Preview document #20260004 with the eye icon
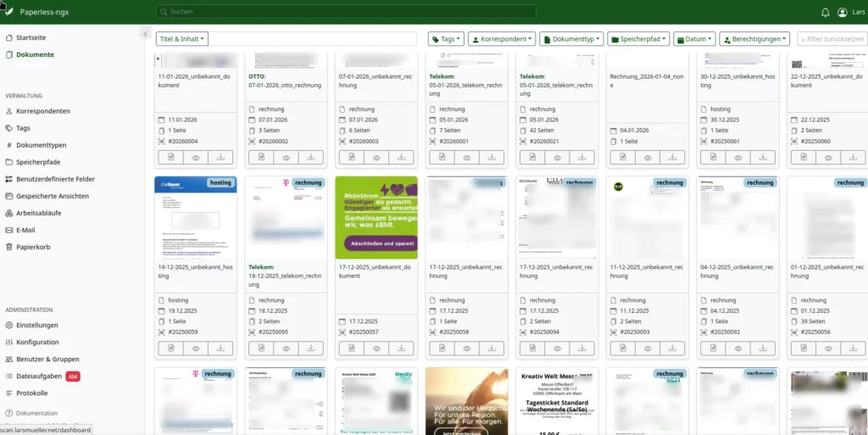Image resolution: width=868 pixels, height=435 pixels. point(196,157)
